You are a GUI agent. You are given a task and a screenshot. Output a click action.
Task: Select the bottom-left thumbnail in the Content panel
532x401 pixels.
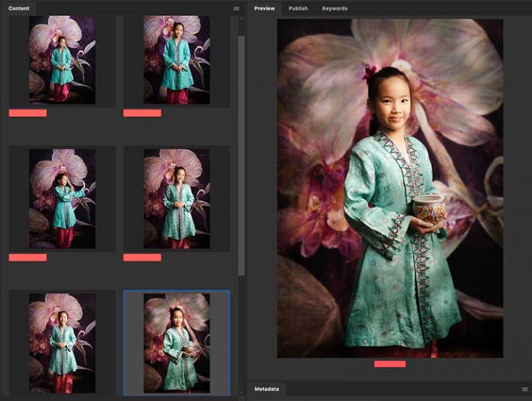coord(62,342)
